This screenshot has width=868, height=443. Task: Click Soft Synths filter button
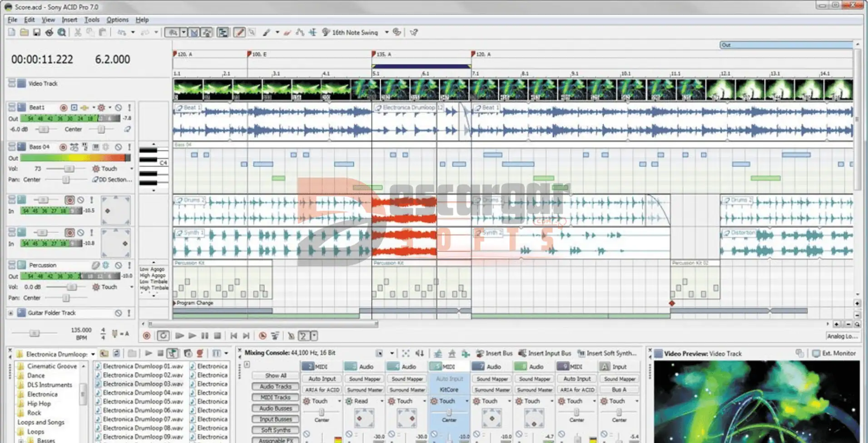pos(276,430)
